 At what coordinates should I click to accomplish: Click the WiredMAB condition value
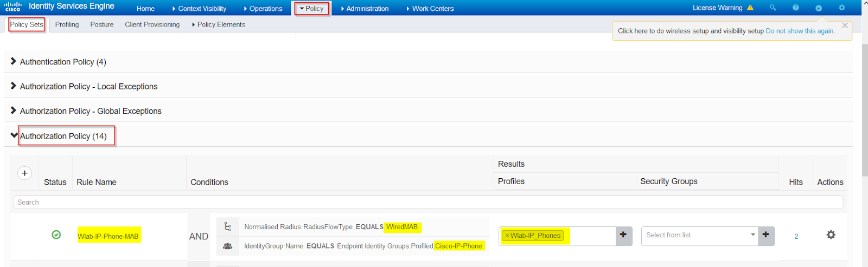coord(402,227)
